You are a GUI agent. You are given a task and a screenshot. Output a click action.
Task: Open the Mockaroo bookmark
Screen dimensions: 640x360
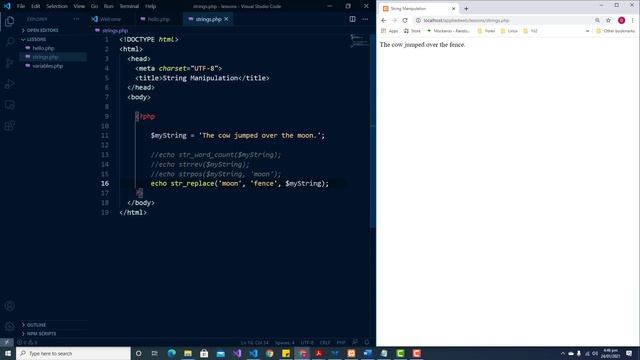pos(448,31)
